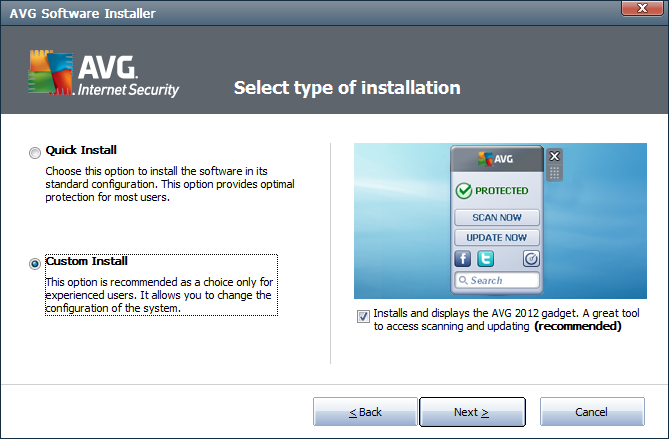Click the PROTECTED status text

(502, 191)
